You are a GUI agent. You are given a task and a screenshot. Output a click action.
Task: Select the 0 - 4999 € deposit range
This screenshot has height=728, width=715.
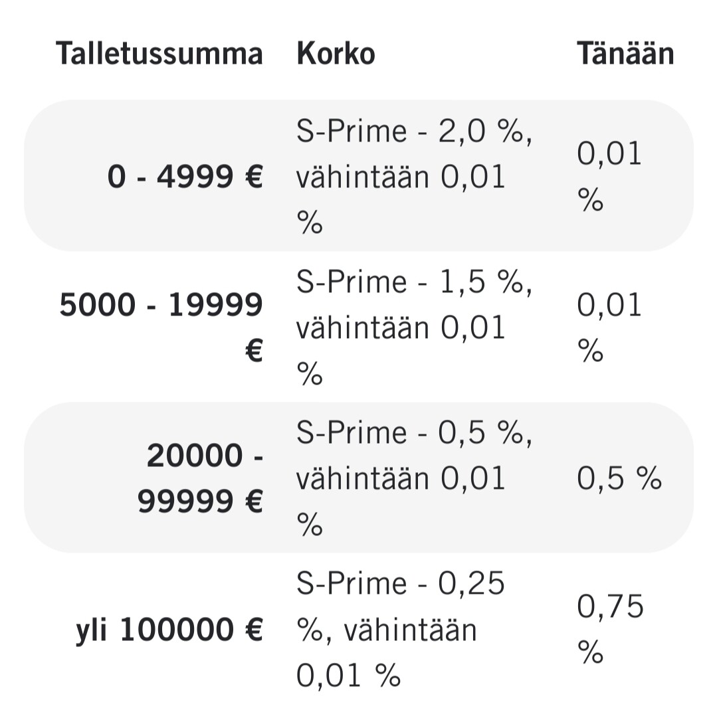tap(185, 177)
